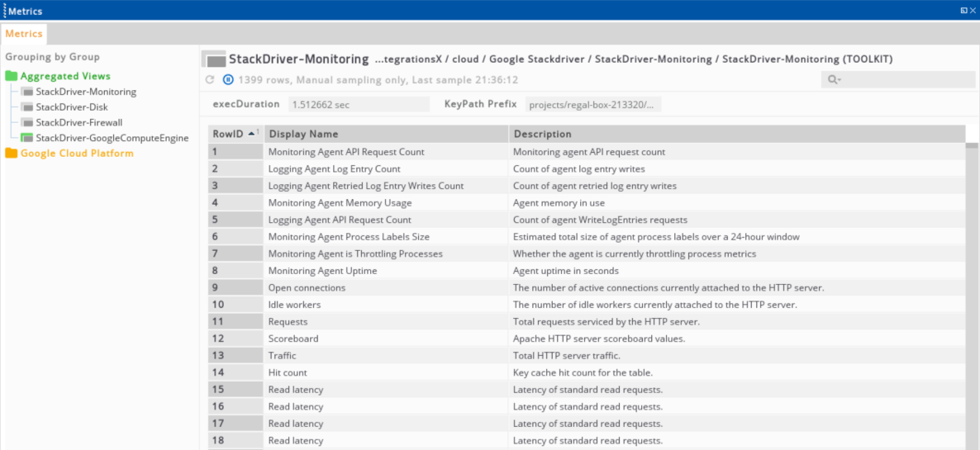Expand the Google Cloud Platform group

pos(77,154)
